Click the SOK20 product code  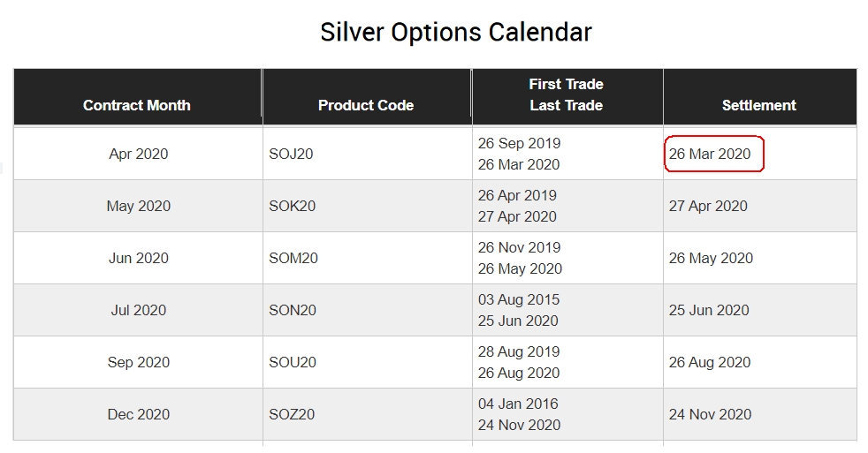tap(293, 206)
